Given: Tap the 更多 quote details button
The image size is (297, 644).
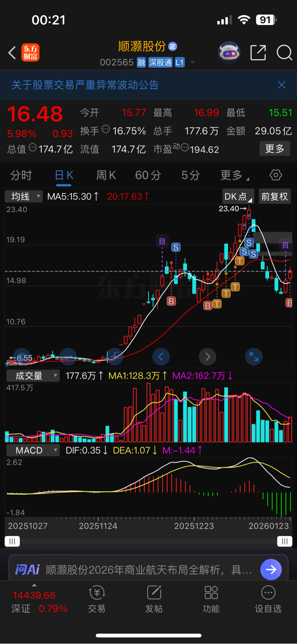Looking at the screenshot, I should [275, 149].
